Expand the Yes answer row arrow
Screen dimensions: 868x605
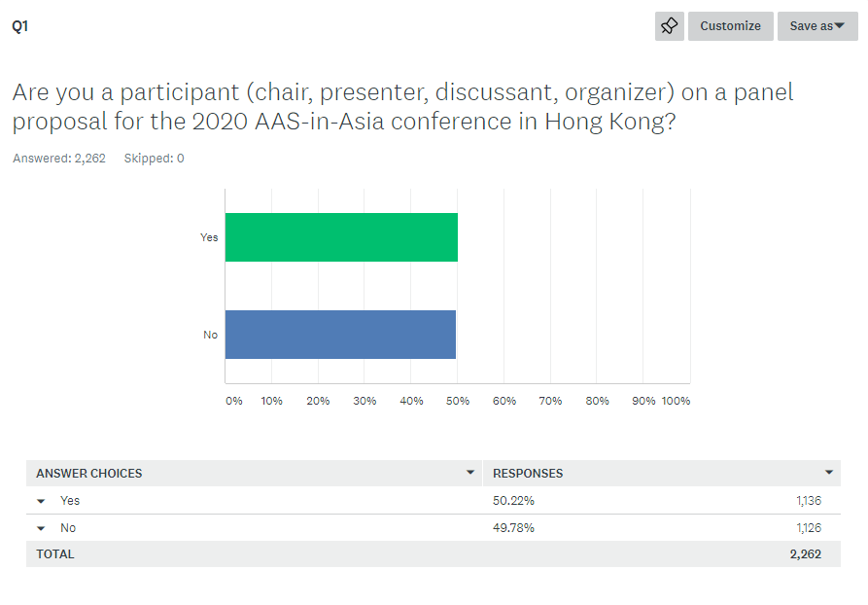[41, 501]
